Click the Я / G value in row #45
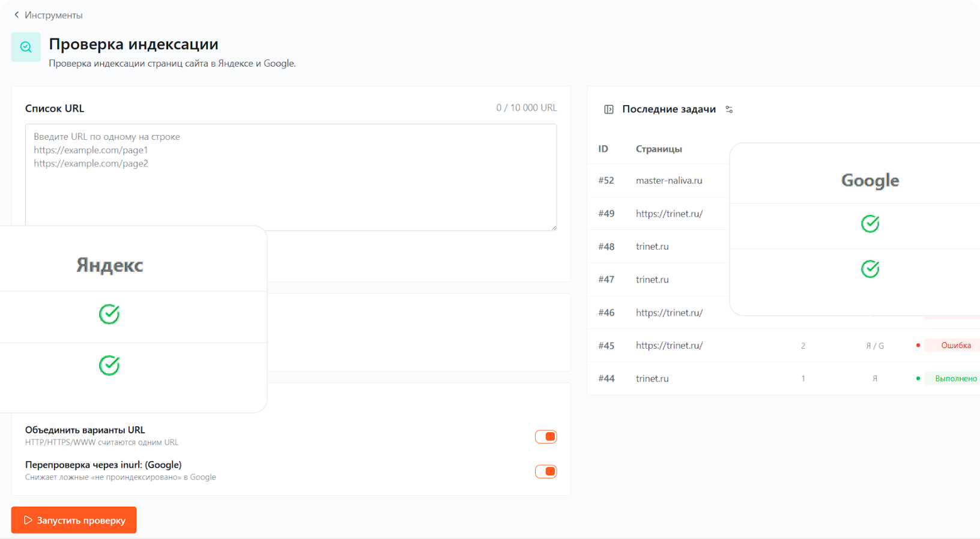Viewport: 980px width, 539px height. 875,346
